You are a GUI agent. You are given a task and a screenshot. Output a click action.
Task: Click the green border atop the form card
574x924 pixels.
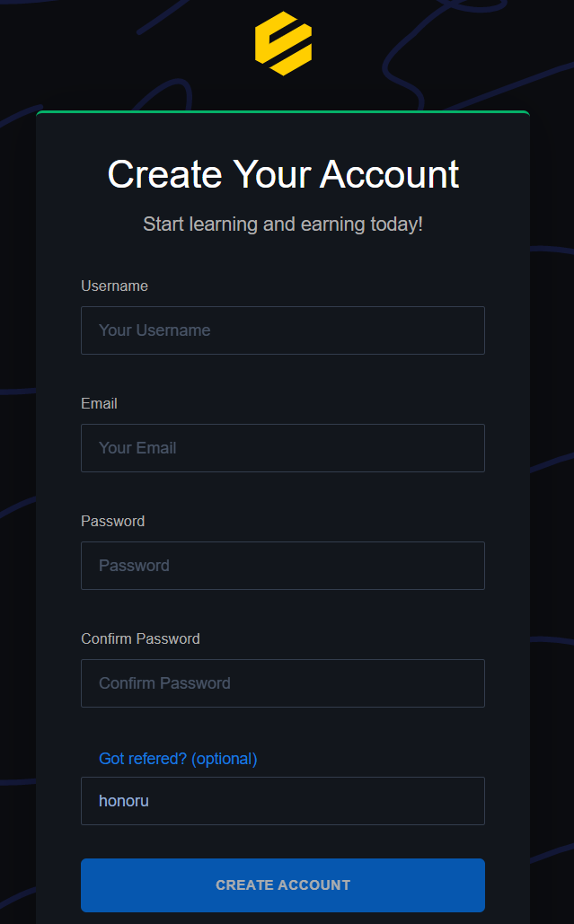click(283, 111)
